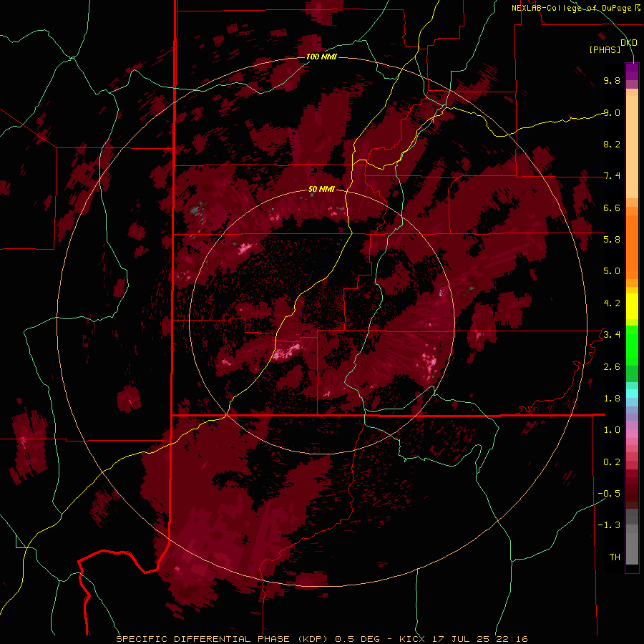Click the purple top segment of the color bar

632,72
